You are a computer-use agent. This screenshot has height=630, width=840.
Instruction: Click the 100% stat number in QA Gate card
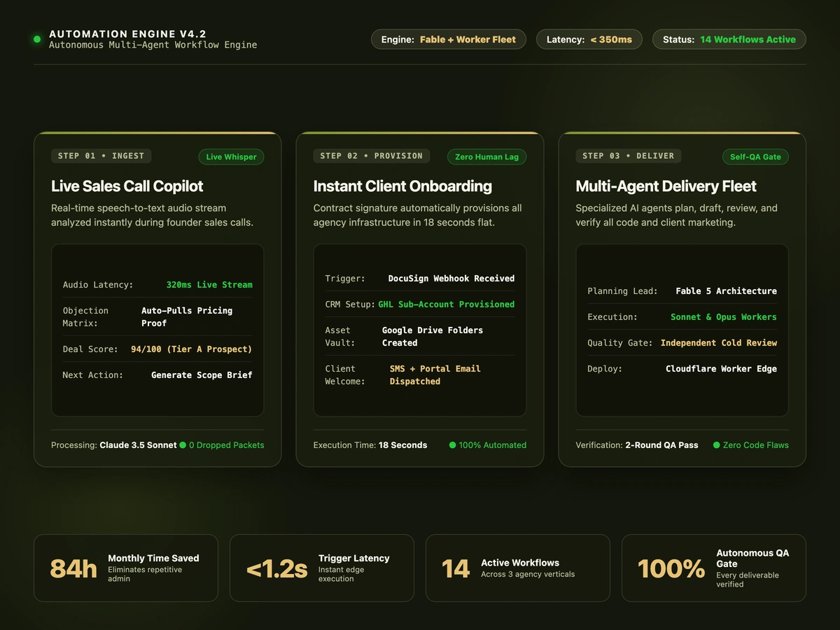pyautogui.click(x=671, y=568)
